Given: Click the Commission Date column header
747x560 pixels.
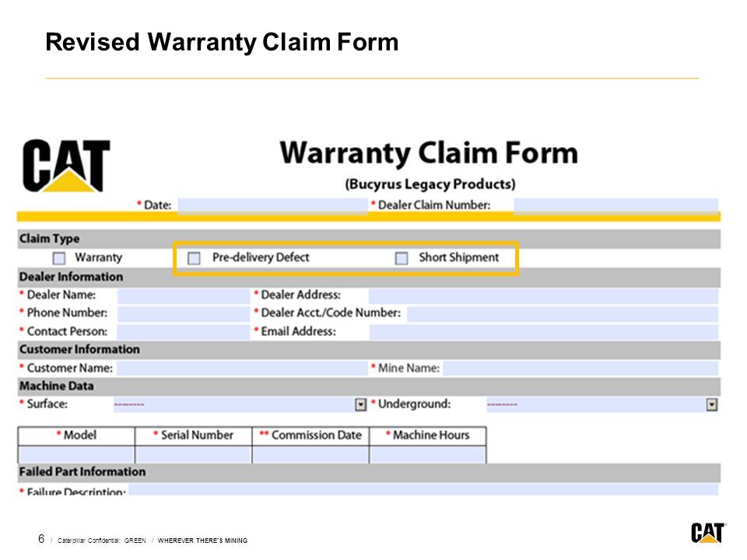Looking at the screenshot, I should (310, 436).
